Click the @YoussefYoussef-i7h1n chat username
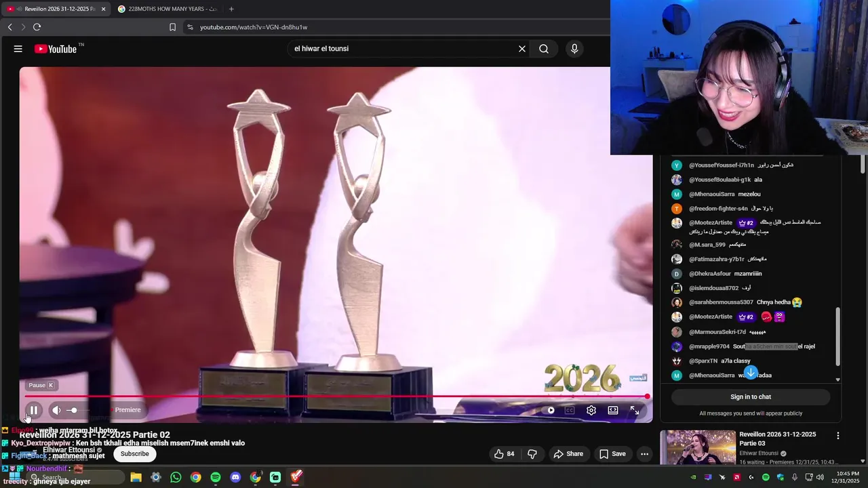The width and height of the screenshot is (868, 488). click(722, 165)
